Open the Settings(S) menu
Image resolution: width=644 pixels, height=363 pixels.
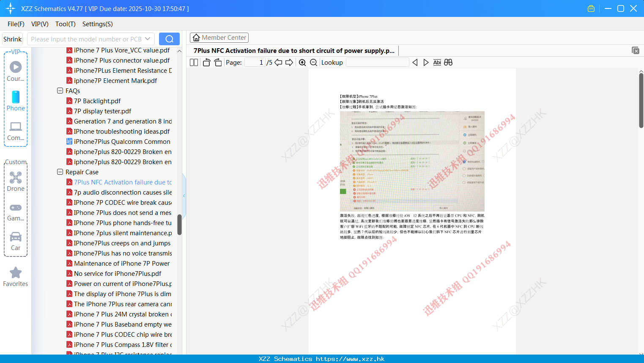pyautogui.click(x=98, y=24)
